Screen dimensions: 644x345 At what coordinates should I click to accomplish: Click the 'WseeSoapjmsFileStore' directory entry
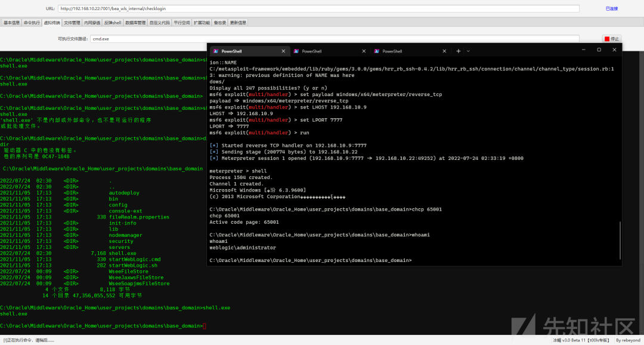click(x=139, y=284)
